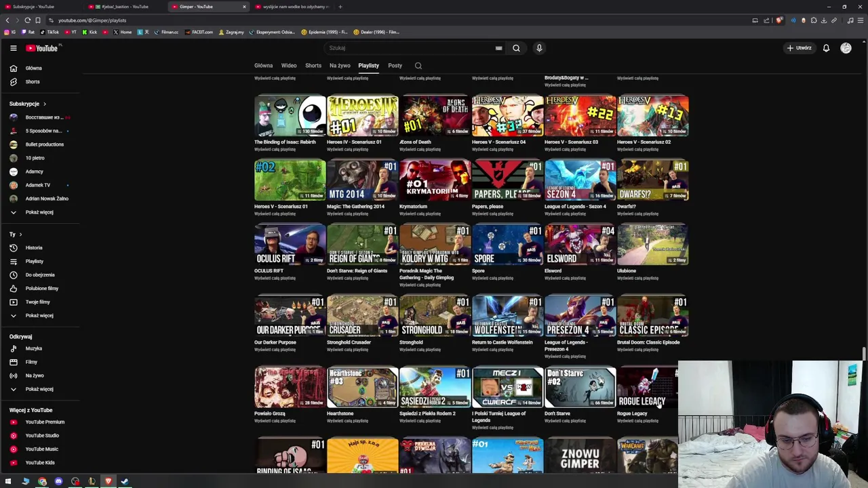Open sidebar Główna home item
Viewport: 868px width, 488px height.
point(33,68)
